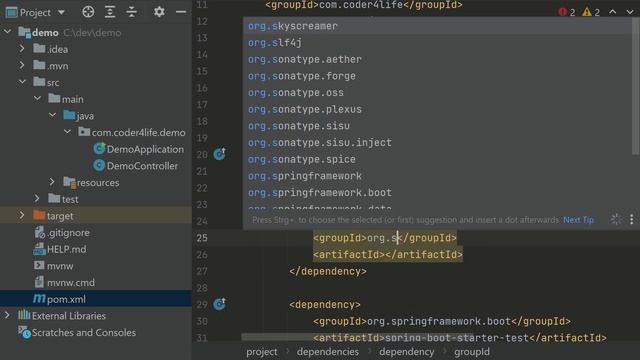This screenshot has height=360, width=640.
Task: Expand the .idea folder
Action: [22, 49]
